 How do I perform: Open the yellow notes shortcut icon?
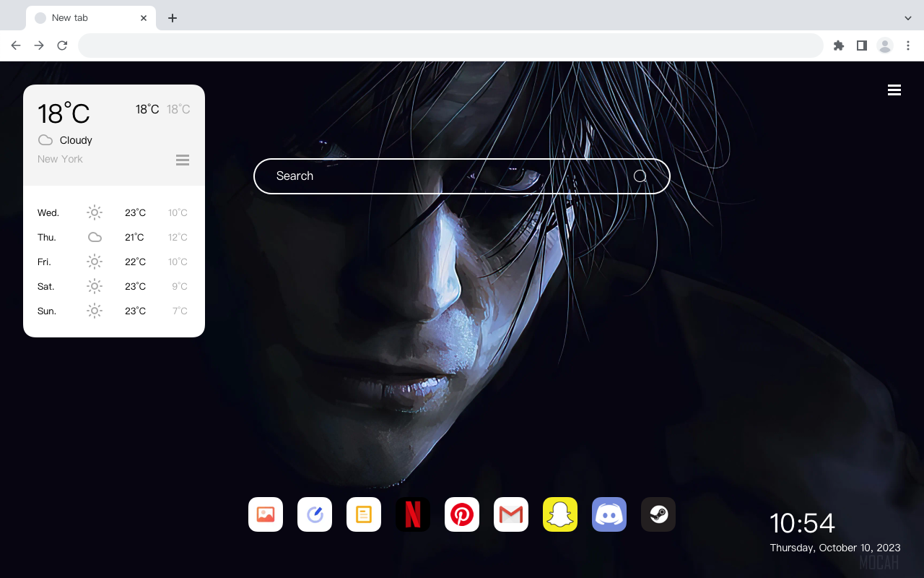point(364,514)
